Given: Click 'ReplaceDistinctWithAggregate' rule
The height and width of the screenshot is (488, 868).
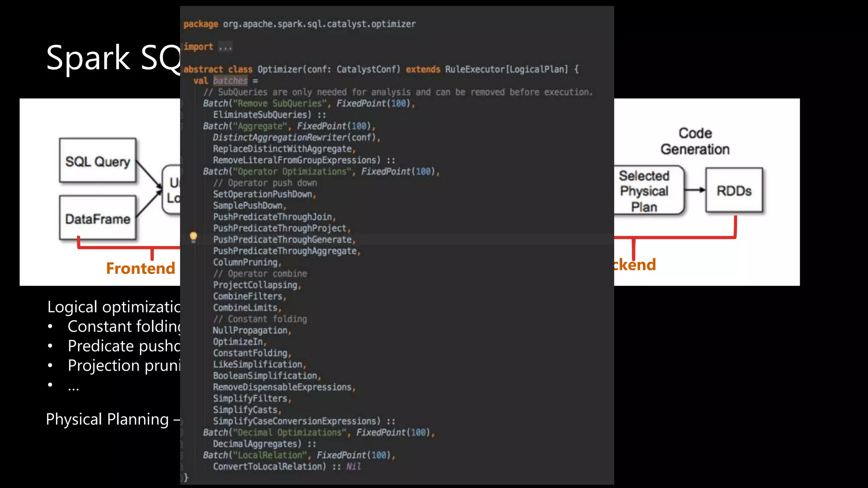Looking at the screenshot, I should pyautogui.click(x=282, y=149).
